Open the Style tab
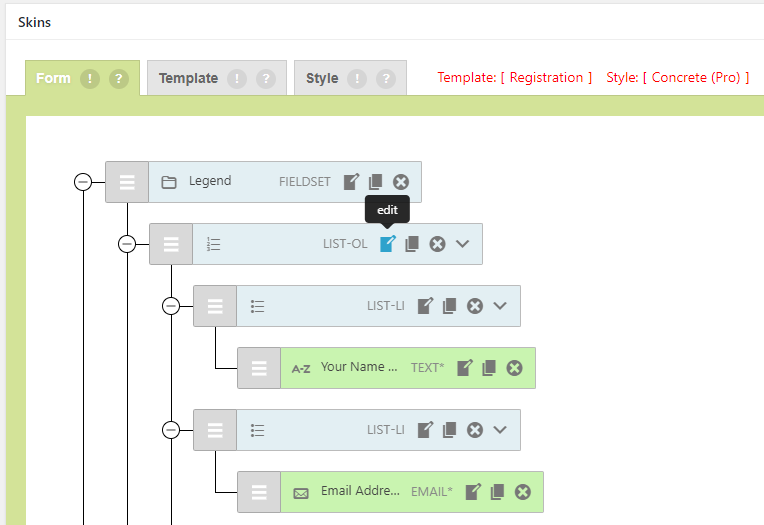Image resolution: width=764 pixels, height=525 pixels. tap(322, 78)
